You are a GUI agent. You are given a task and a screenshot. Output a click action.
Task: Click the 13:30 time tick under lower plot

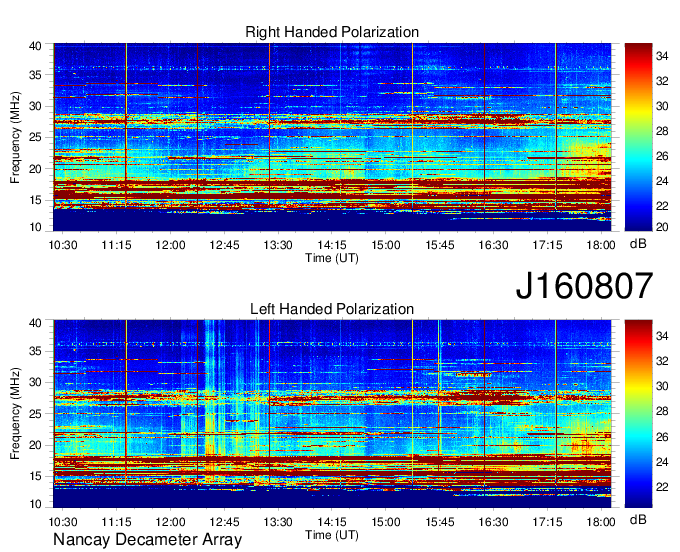[x=278, y=522]
